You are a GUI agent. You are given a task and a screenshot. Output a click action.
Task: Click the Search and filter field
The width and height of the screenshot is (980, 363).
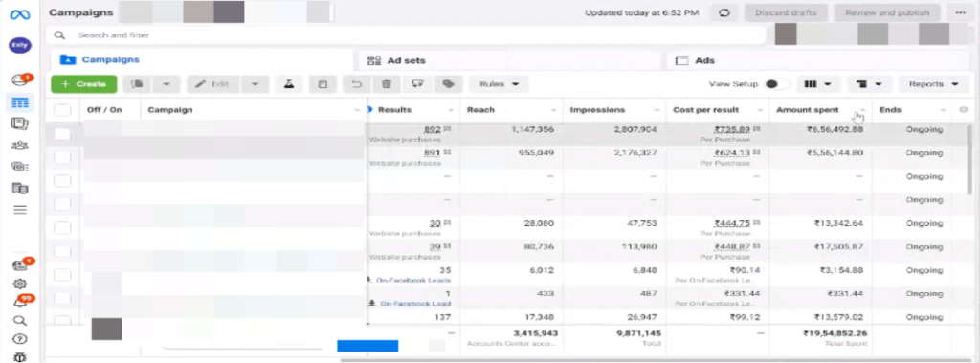pyautogui.click(x=406, y=35)
